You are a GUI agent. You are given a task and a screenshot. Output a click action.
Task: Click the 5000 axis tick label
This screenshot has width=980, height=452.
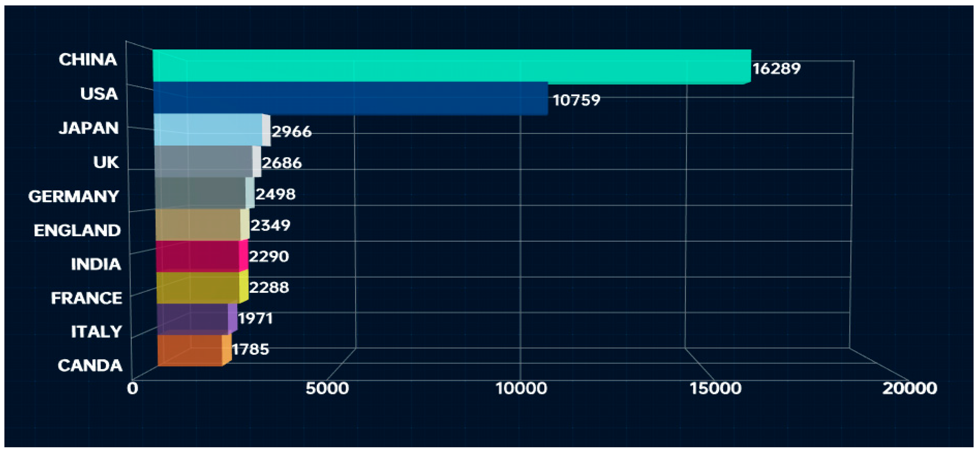pos(327,388)
